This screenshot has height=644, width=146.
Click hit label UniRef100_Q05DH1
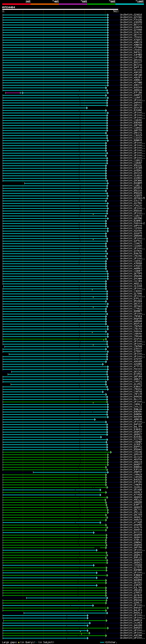[131, 171]
